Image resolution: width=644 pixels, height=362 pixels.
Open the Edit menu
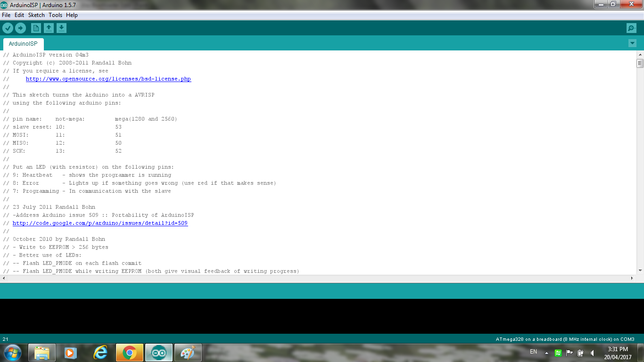point(19,15)
